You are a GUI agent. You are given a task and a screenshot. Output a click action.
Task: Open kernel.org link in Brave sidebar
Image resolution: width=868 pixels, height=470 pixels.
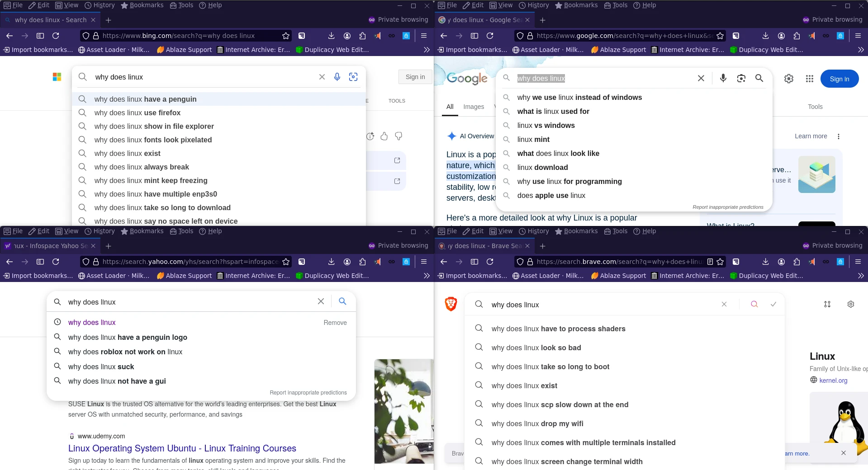(x=833, y=381)
